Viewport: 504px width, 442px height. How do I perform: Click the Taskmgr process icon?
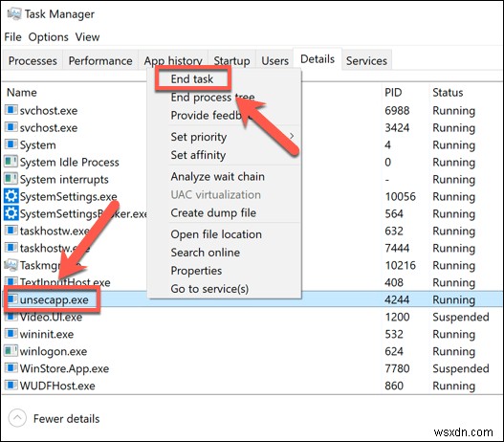(11, 265)
